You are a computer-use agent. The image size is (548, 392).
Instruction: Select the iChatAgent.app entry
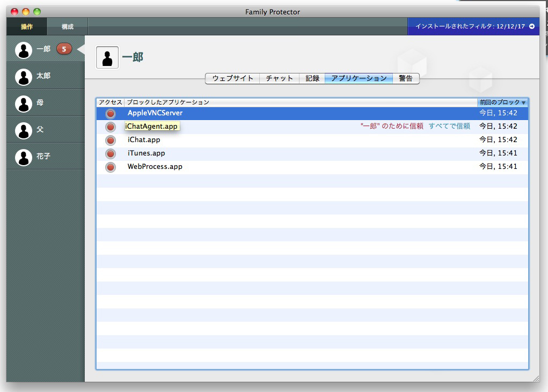(151, 127)
